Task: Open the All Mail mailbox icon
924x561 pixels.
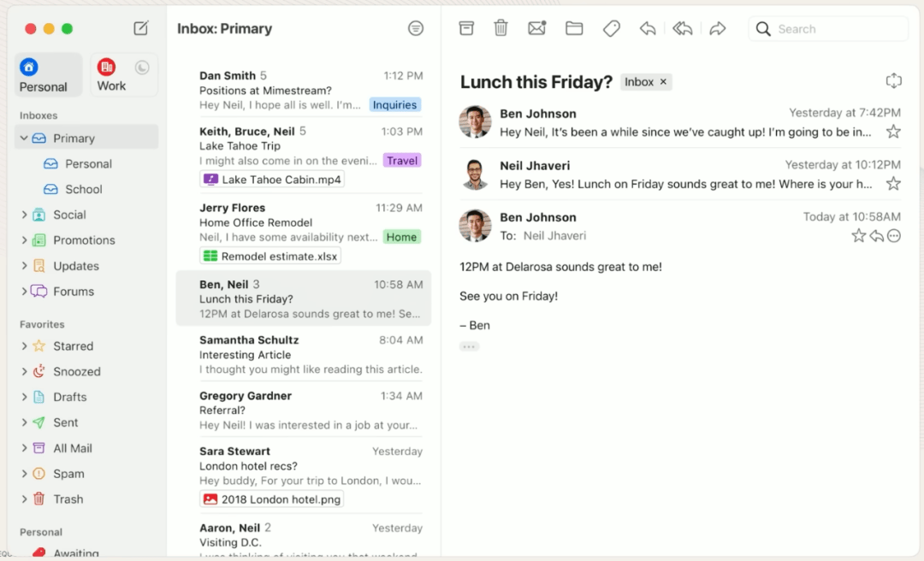Action: pyautogui.click(x=38, y=448)
